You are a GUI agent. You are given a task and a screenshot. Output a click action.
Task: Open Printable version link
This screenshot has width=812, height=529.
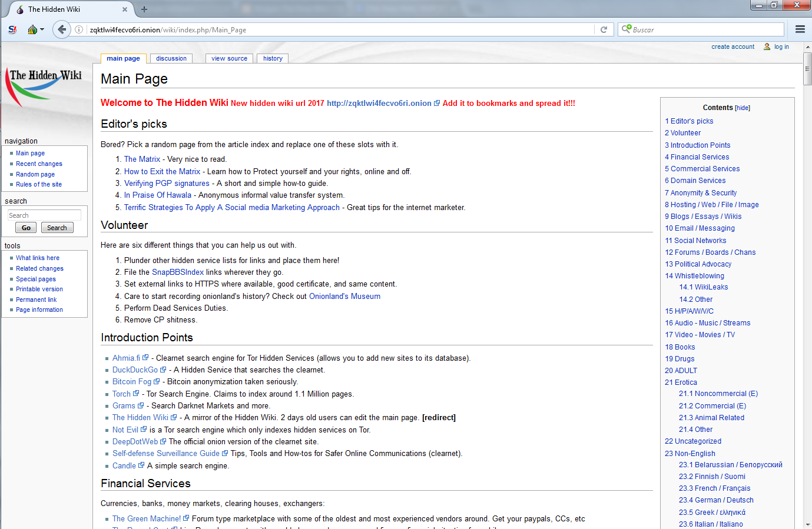point(39,289)
